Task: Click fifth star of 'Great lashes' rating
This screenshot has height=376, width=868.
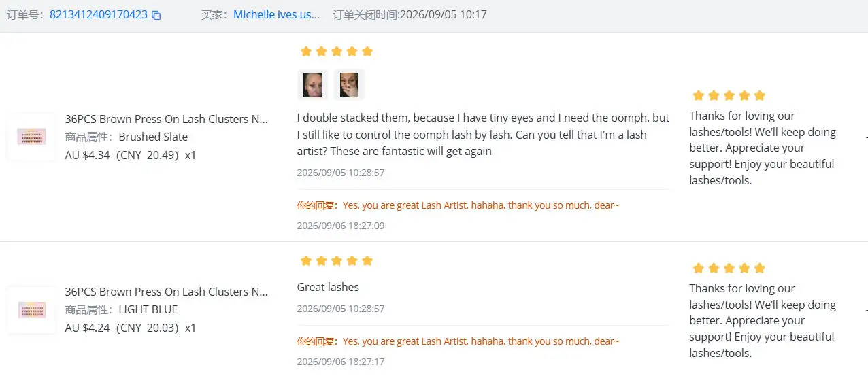Action: 367,261
